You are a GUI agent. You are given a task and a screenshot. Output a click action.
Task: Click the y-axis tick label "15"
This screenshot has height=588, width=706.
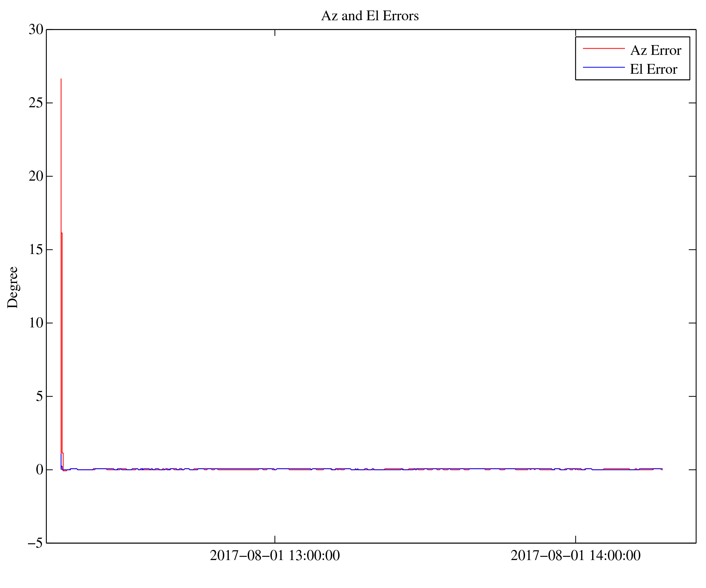click(36, 250)
